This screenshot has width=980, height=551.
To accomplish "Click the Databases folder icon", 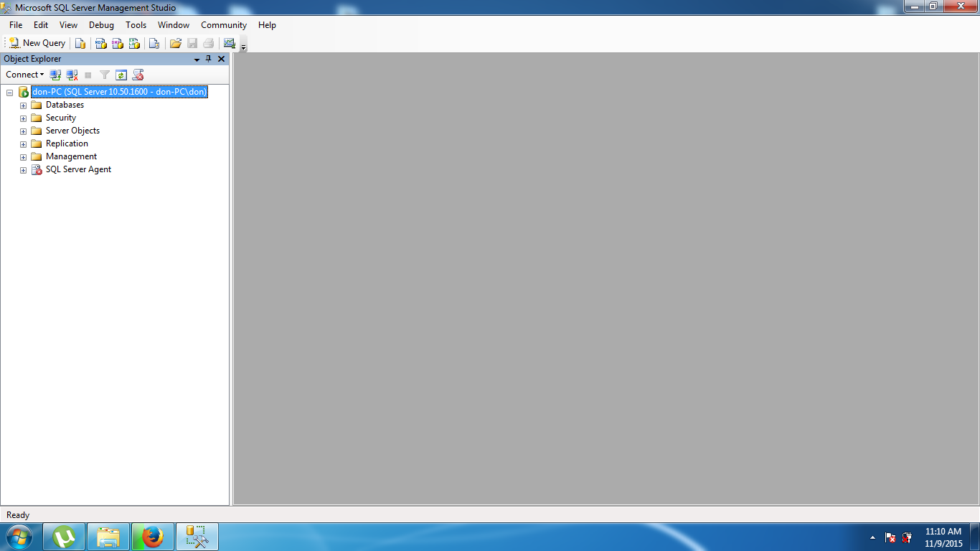I will [37, 105].
